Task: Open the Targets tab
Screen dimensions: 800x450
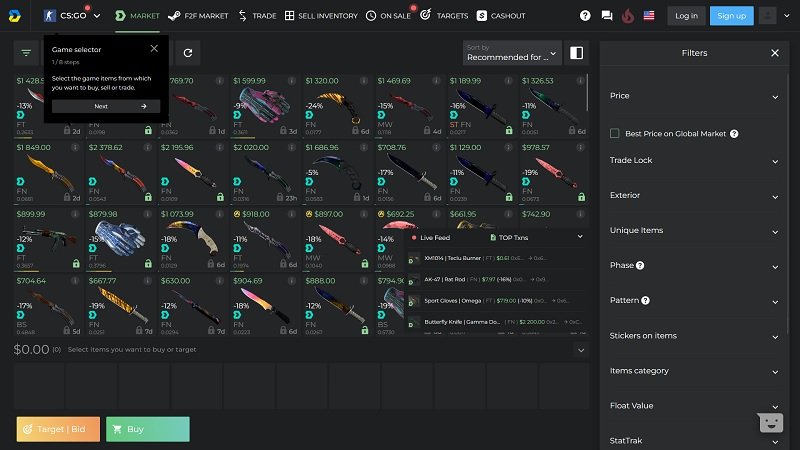Action: 444,16
